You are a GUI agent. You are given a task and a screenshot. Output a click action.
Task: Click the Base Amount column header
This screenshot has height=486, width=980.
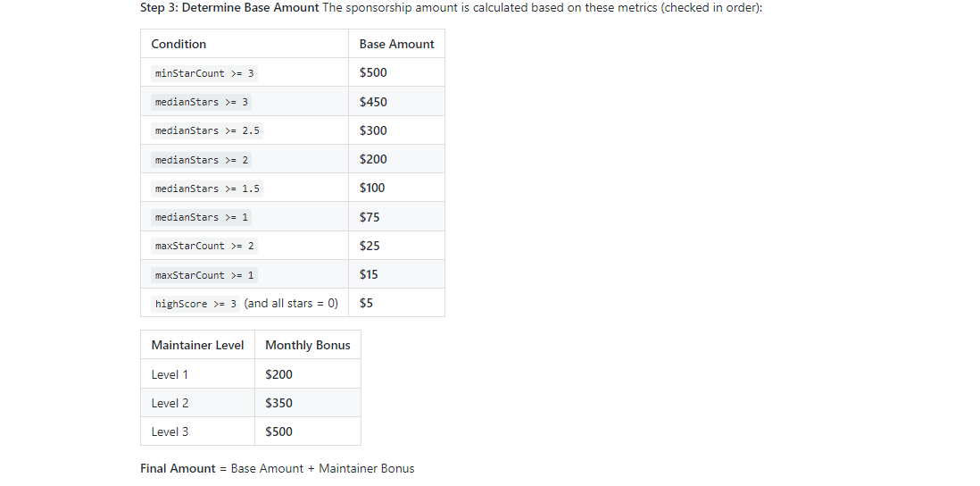click(x=396, y=44)
